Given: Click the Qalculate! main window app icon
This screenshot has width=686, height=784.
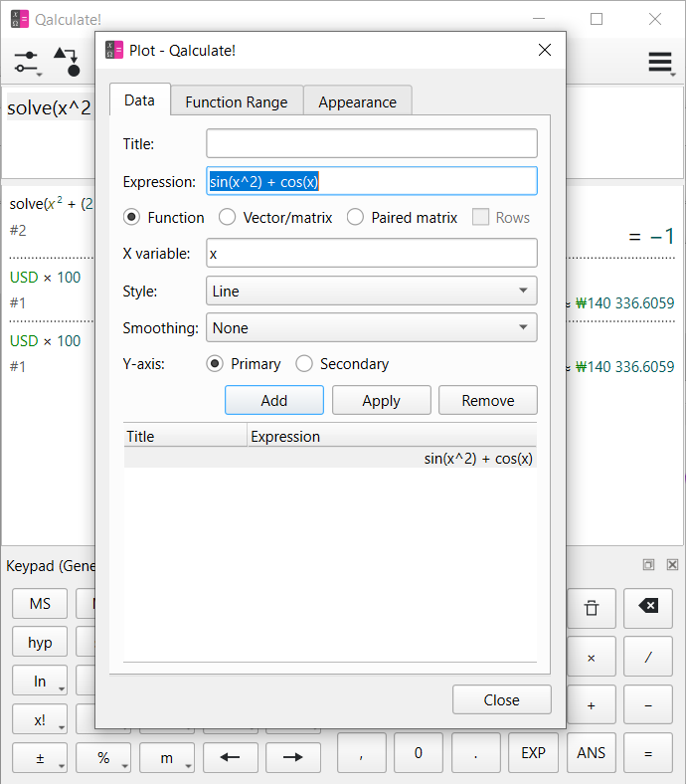Looking at the screenshot, I should pos(20,19).
